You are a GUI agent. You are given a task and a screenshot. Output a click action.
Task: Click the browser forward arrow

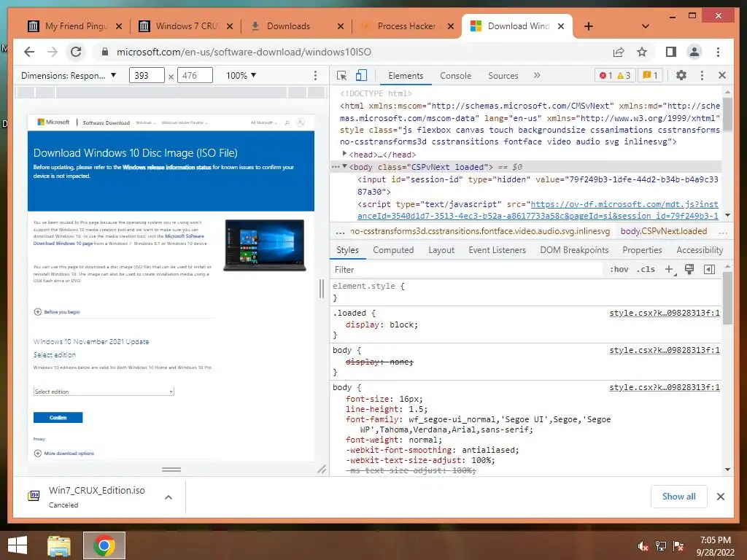(x=53, y=52)
